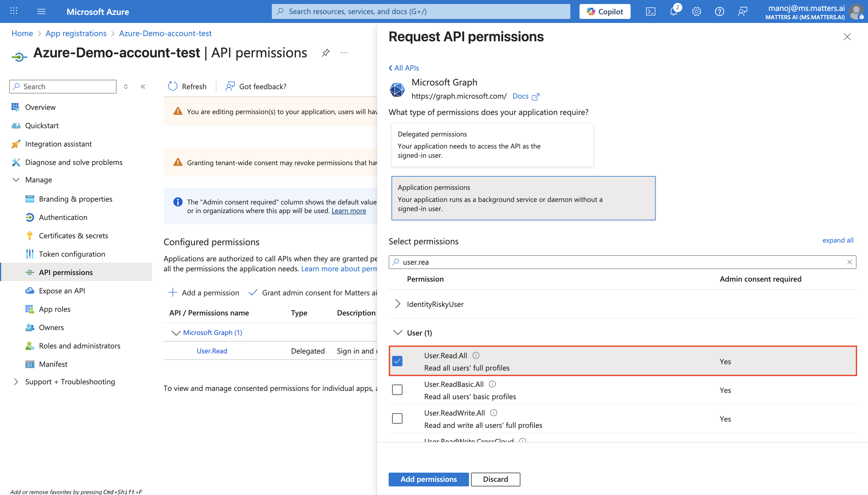The height and width of the screenshot is (495, 868).
Task: Collapse the left navigation menu
Action: coord(143,87)
